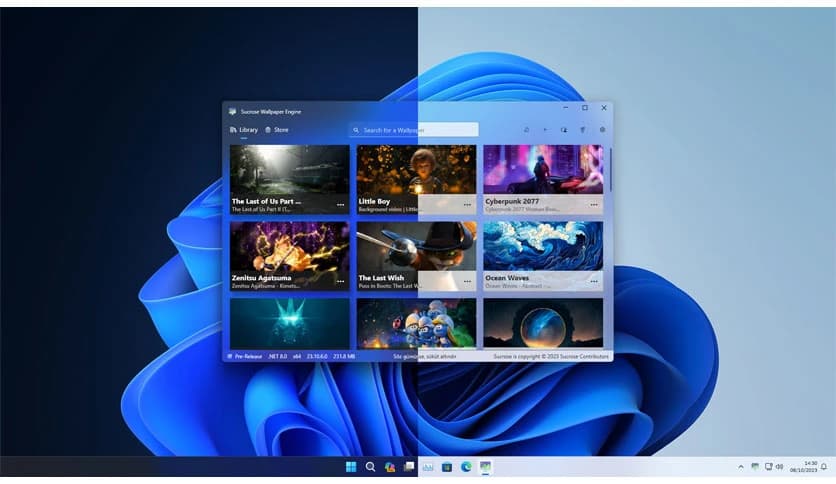Open more options for Little Boy wallpaper
The height and width of the screenshot is (484, 836).
tap(467, 204)
